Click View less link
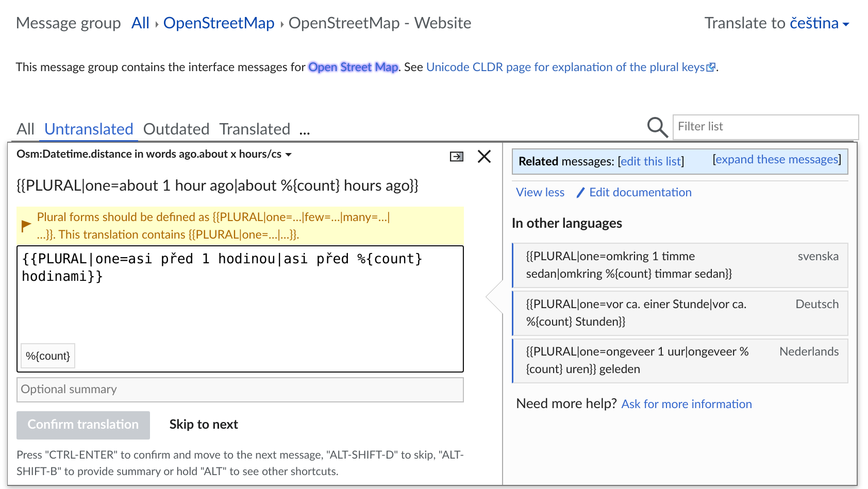The height and width of the screenshot is (489, 868). 540,192
